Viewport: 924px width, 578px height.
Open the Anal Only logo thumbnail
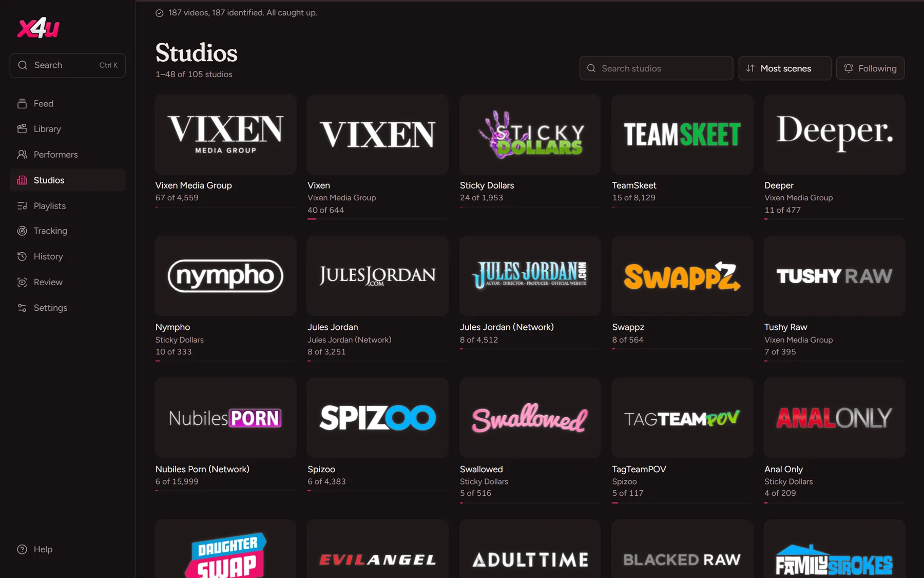[x=834, y=418]
